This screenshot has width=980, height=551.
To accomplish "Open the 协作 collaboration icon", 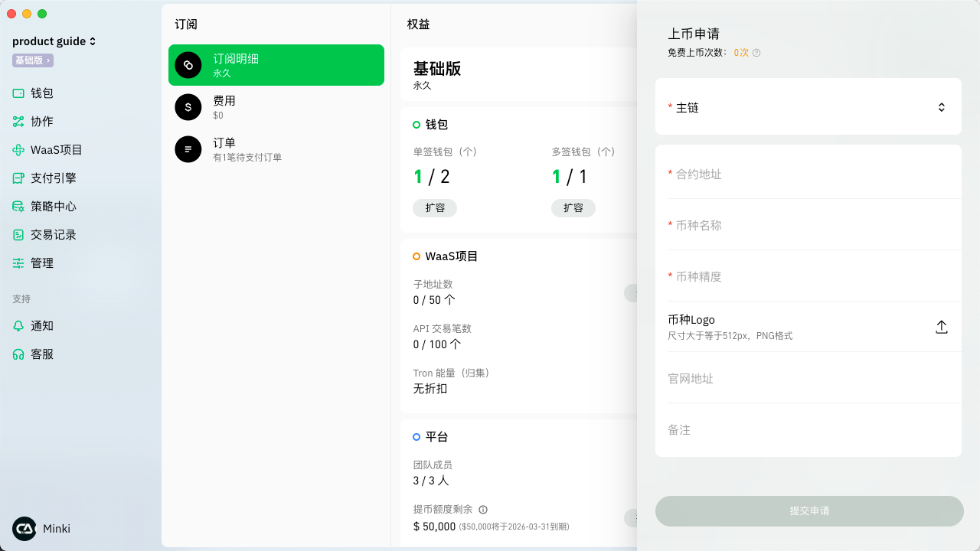I will pos(18,122).
